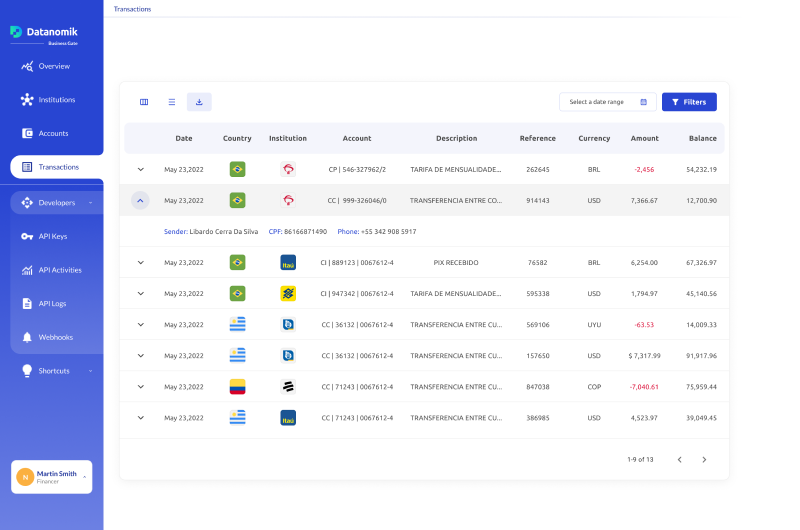The width and height of the screenshot is (800, 530).
Task: Click the Webhooks bell icon
Action: pos(27,337)
